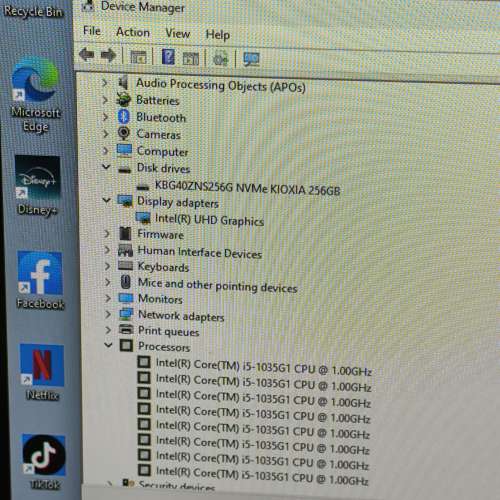
Task: Select the Disney+ desktop icon
Action: coord(38,185)
